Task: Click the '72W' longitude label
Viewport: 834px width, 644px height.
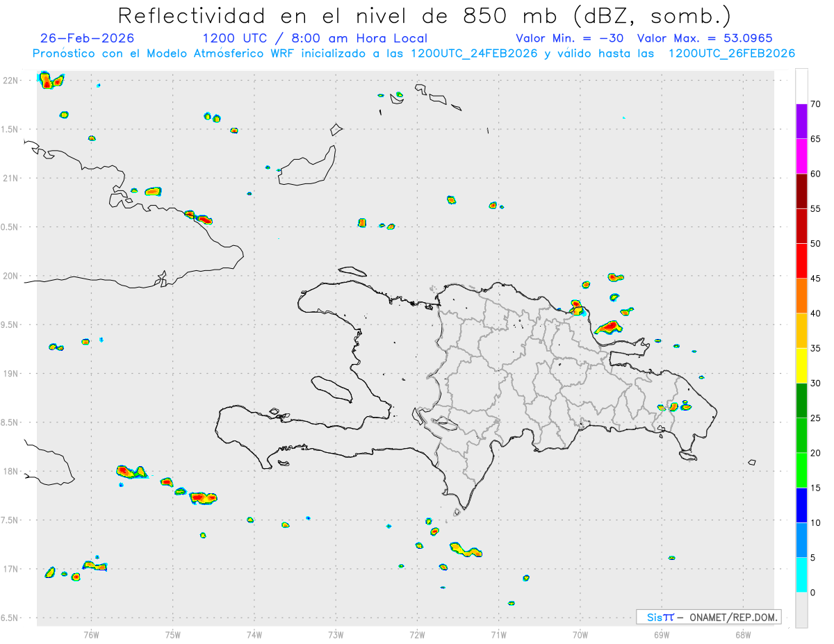Action: 417,634
